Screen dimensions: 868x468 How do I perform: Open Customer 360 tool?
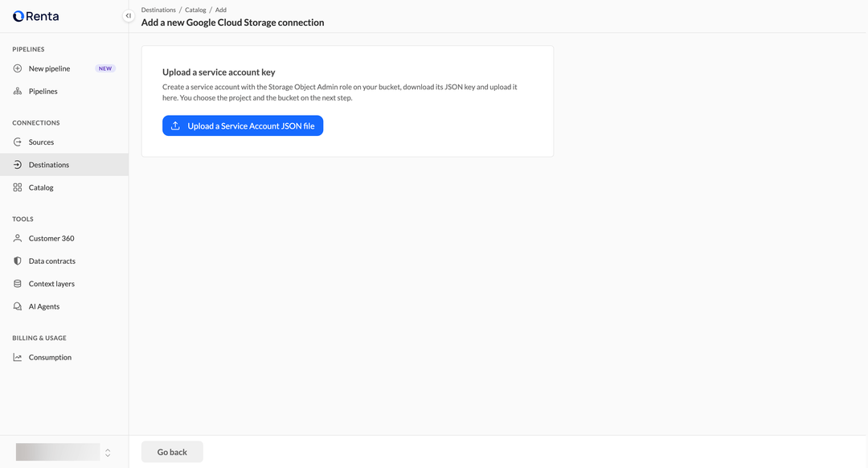pyautogui.click(x=64, y=239)
